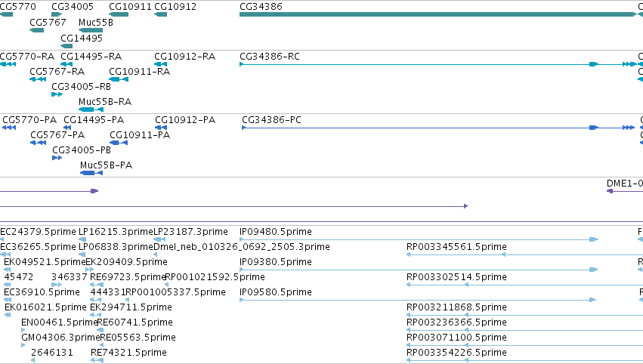643x364 pixels.
Task: Click the CG34005-RB transcript arrows
Action: (57, 94)
